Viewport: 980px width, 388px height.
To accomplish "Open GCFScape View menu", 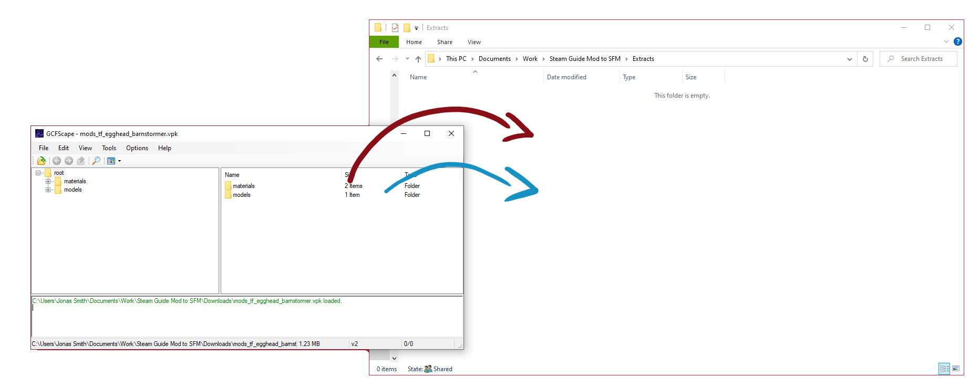I will click(85, 148).
